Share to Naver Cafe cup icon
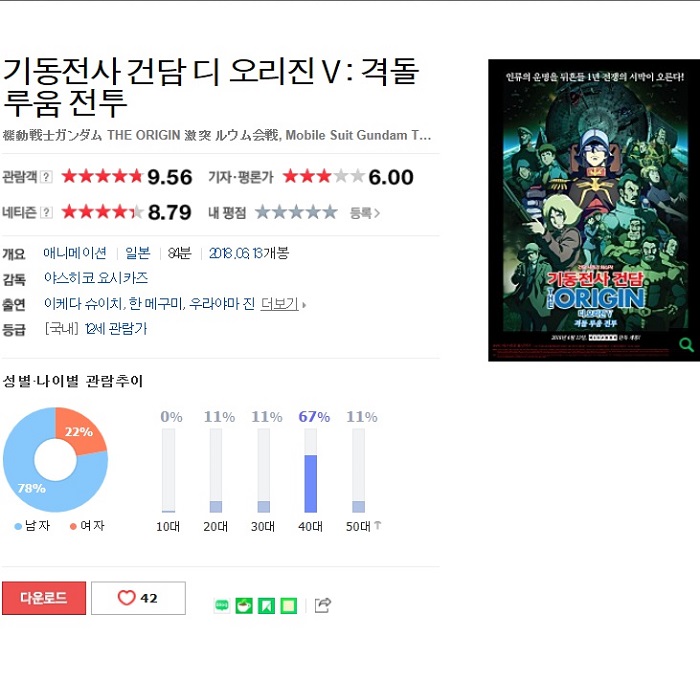The image size is (700, 680). coord(244,605)
